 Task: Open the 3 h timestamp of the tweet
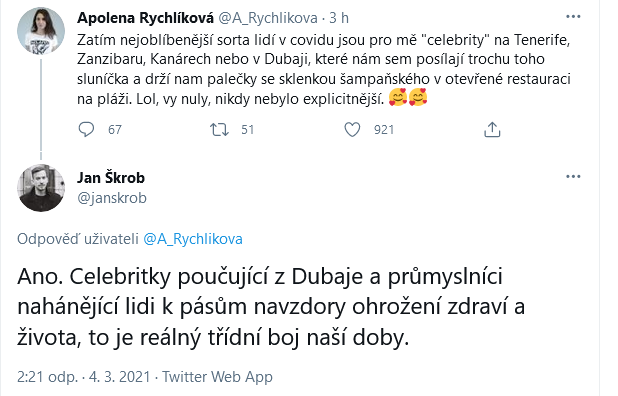[x=339, y=18]
